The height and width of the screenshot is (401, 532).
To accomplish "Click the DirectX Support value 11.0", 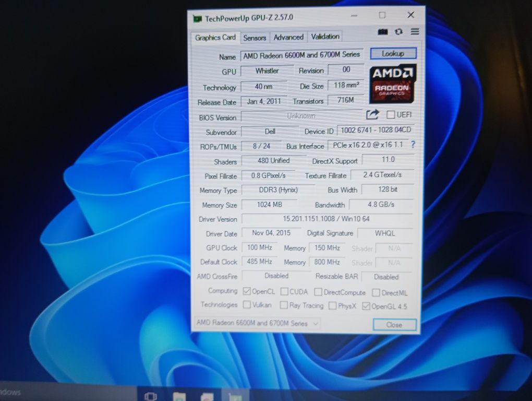I will tap(388, 160).
